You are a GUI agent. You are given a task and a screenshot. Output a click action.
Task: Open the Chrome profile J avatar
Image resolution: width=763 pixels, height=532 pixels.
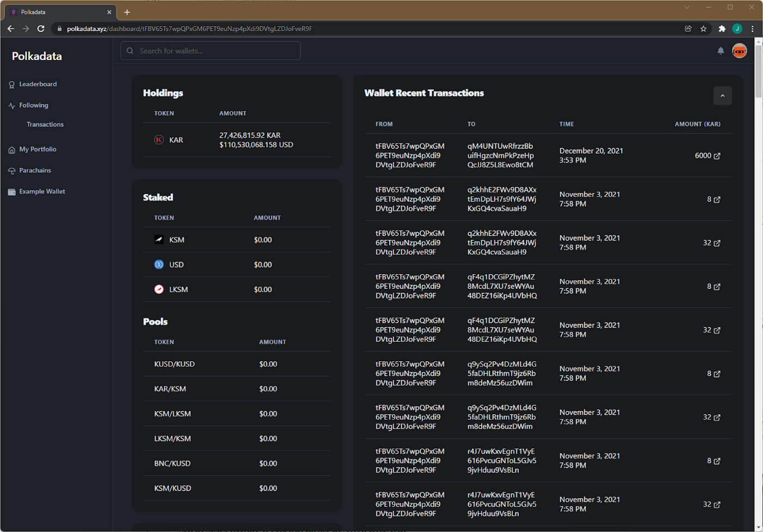[x=737, y=28]
